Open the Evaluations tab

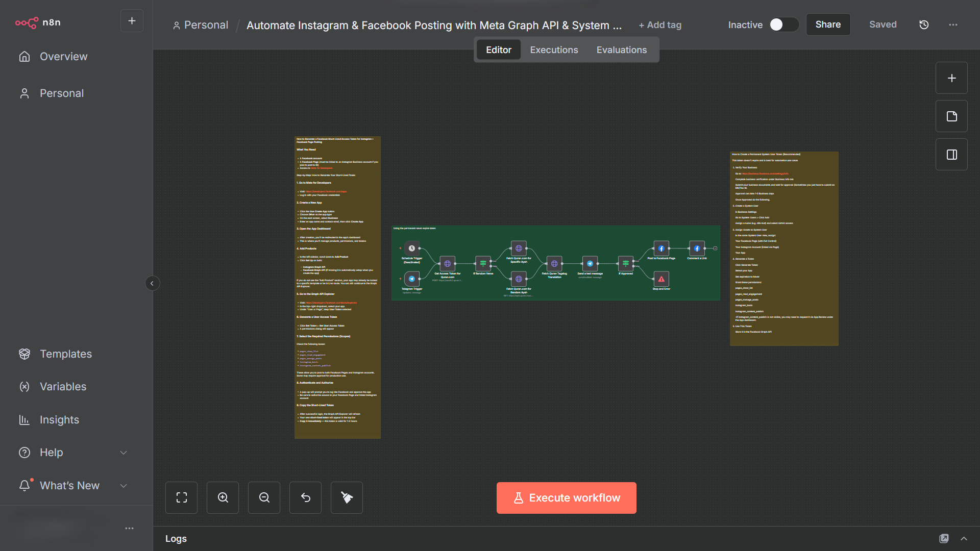point(621,49)
